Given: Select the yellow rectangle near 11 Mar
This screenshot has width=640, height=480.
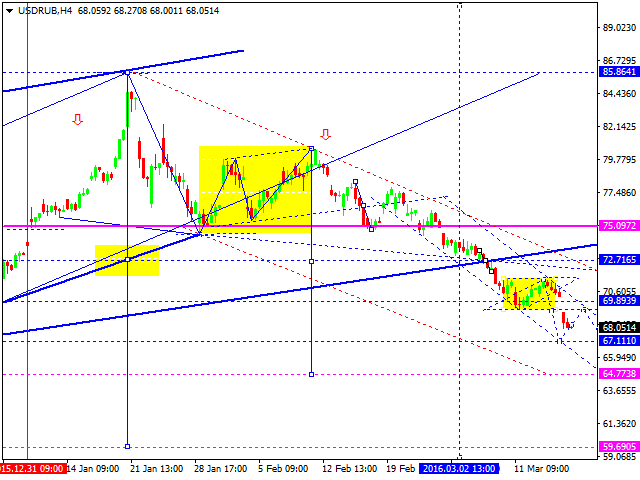Looking at the screenshot, I should 529,293.
